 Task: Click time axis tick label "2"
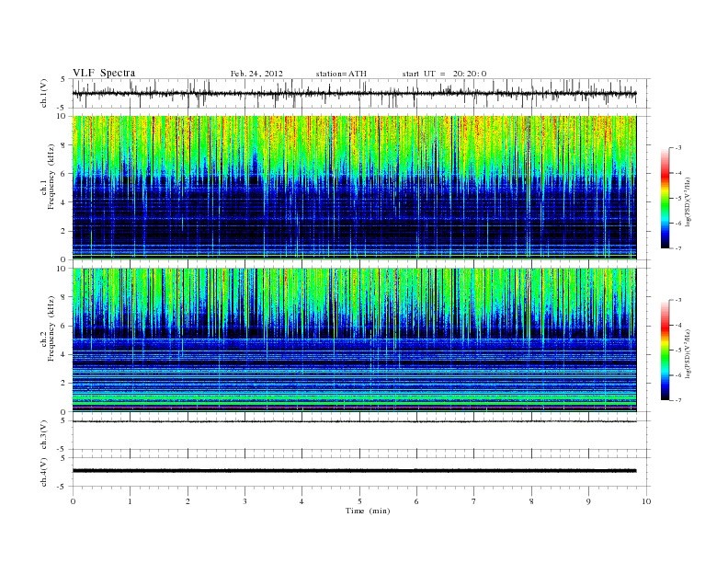pyautogui.click(x=188, y=501)
